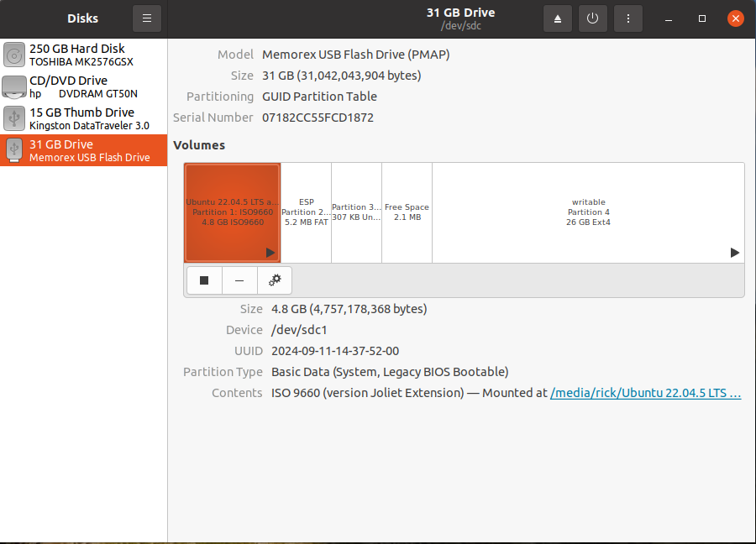
Task: Select Partition 3 307 KB volume
Action: [x=356, y=212]
